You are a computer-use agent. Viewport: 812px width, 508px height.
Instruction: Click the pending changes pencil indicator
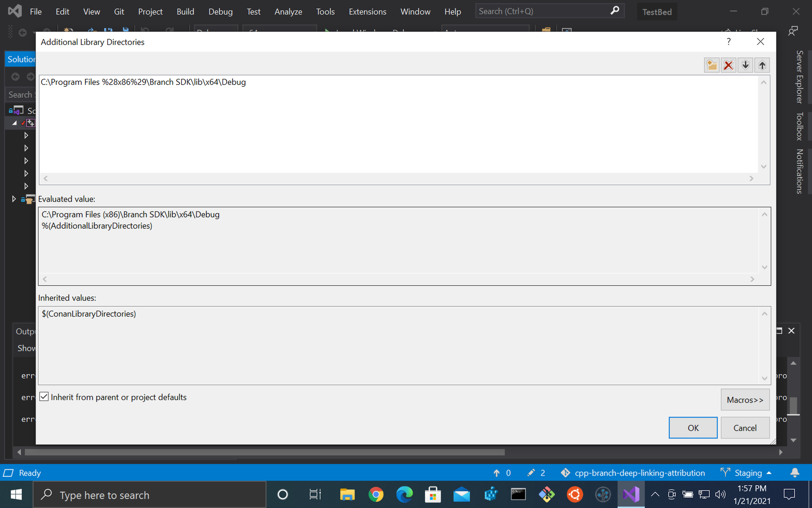532,473
